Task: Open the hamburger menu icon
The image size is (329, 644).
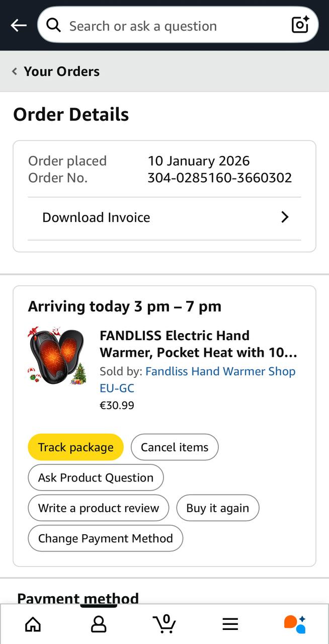Action: [230, 624]
